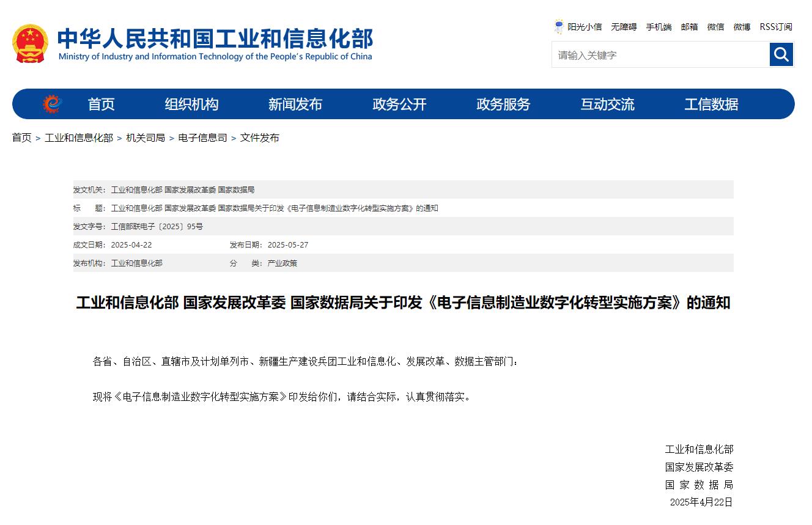Open the 组织机构 navigation menu

[x=191, y=105]
